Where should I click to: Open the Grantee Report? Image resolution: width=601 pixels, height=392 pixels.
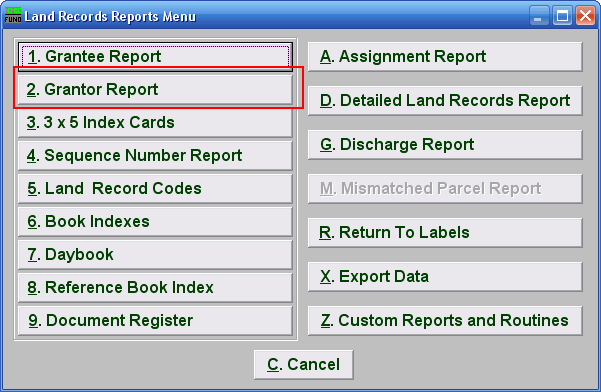tap(155, 57)
